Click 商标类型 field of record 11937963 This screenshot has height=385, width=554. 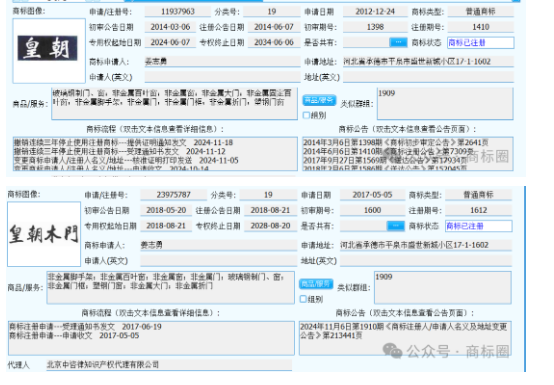[x=481, y=12]
